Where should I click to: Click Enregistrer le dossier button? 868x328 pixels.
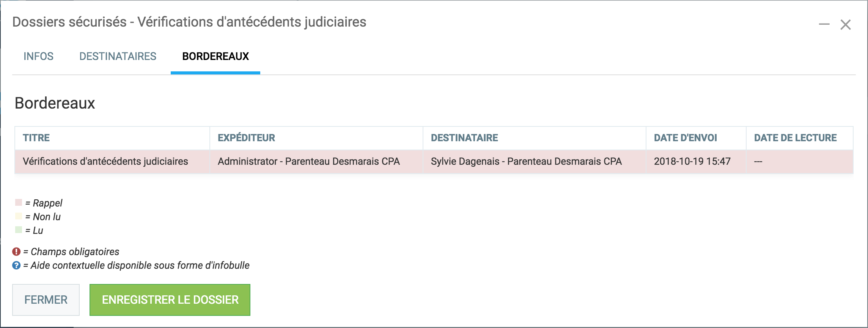pyautogui.click(x=170, y=300)
